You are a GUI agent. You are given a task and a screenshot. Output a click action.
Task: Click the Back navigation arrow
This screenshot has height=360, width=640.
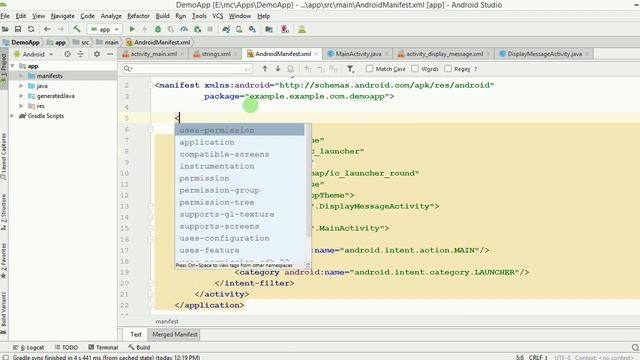[47, 29]
